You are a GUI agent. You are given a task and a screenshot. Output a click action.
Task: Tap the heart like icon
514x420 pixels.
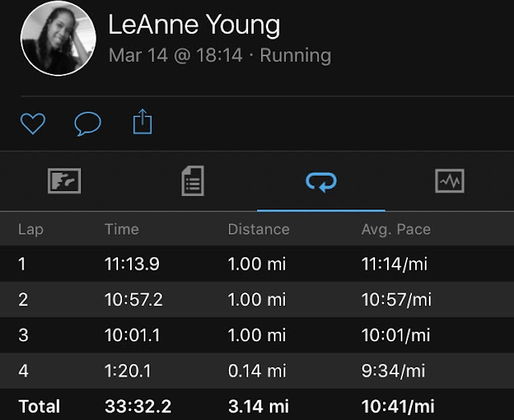[x=33, y=124]
